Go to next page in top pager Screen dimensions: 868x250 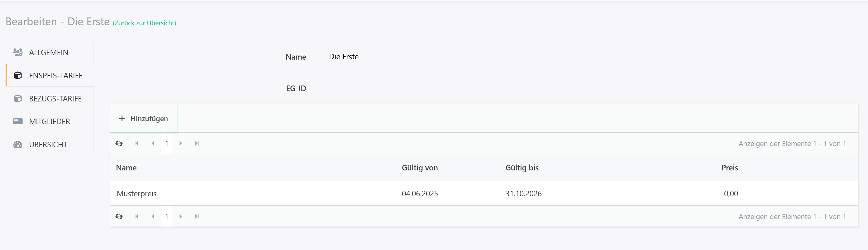pyautogui.click(x=181, y=143)
